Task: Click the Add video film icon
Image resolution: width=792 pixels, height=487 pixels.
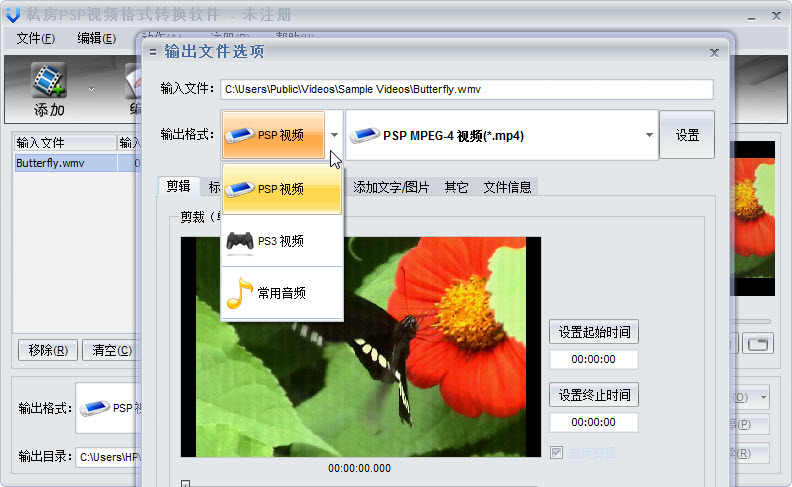Action: point(48,79)
